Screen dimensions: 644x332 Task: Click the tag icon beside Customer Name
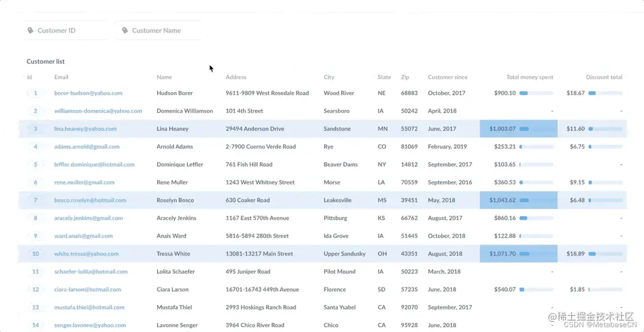(125, 31)
